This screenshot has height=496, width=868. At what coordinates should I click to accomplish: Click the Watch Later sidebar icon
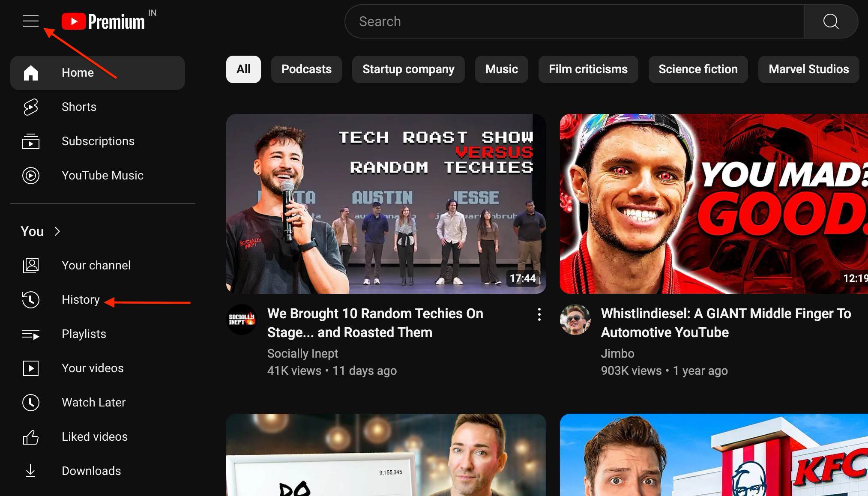point(31,402)
